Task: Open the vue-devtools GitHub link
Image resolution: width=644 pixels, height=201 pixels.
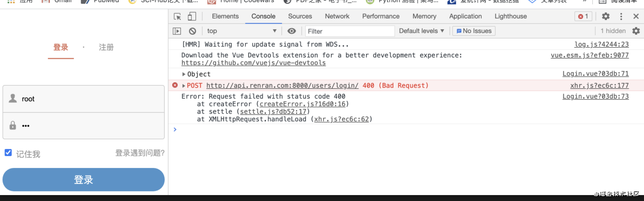Action: [254, 63]
